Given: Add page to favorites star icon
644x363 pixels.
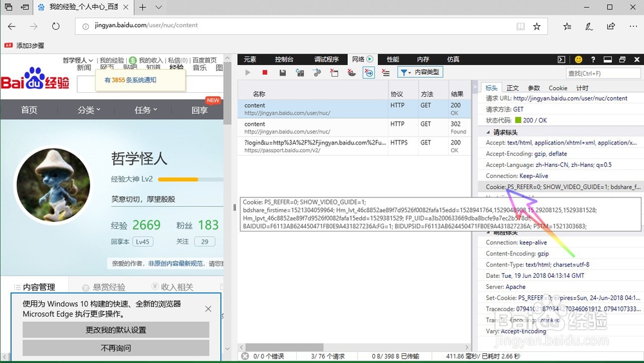Looking at the screenshot, I should pos(537,26).
